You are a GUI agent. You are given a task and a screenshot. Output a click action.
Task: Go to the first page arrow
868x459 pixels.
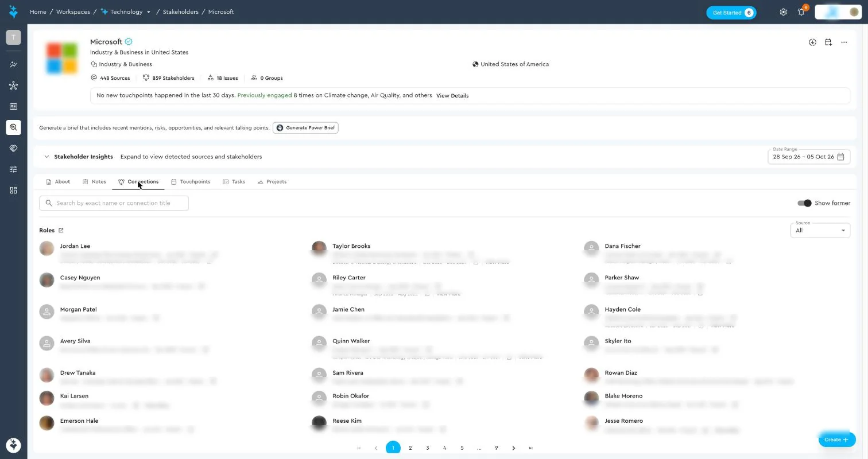(359, 448)
